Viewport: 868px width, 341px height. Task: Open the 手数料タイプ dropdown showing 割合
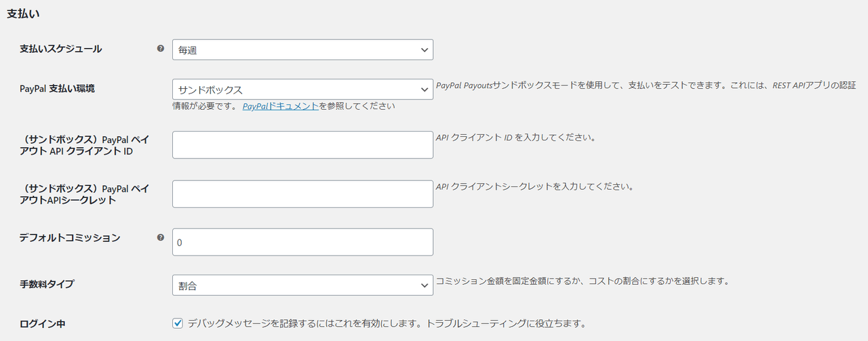pos(302,285)
